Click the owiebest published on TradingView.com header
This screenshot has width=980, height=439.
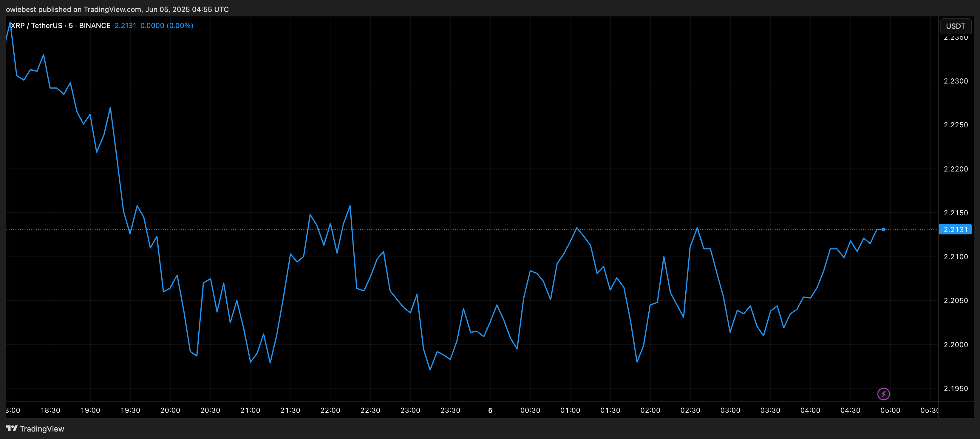[x=117, y=9]
